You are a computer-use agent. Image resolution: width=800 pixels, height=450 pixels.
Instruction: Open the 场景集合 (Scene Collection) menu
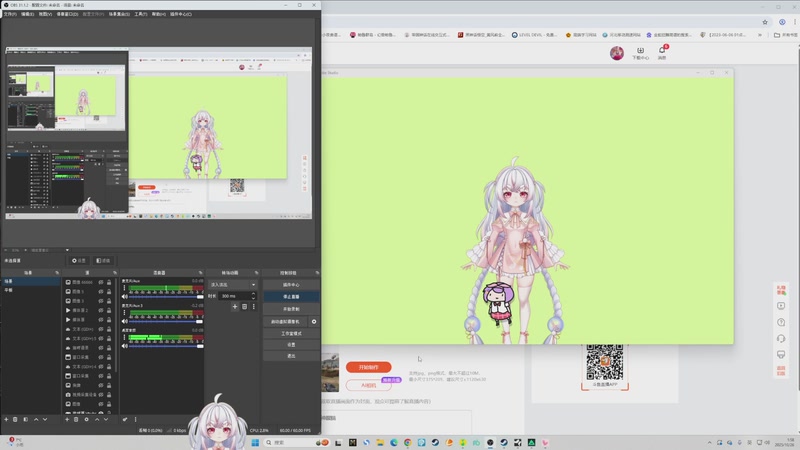[119, 14]
